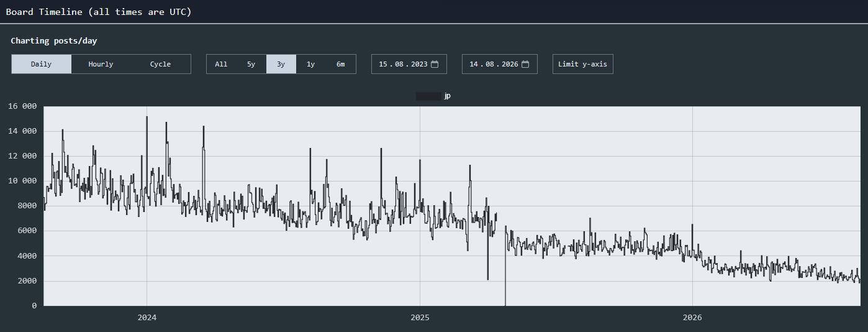Select the Daily chart mode

click(x=42, y=64)
